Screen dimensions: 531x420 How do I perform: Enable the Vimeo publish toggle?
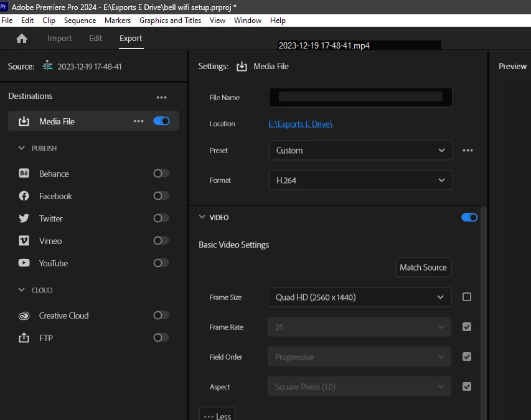click(161, 240)
